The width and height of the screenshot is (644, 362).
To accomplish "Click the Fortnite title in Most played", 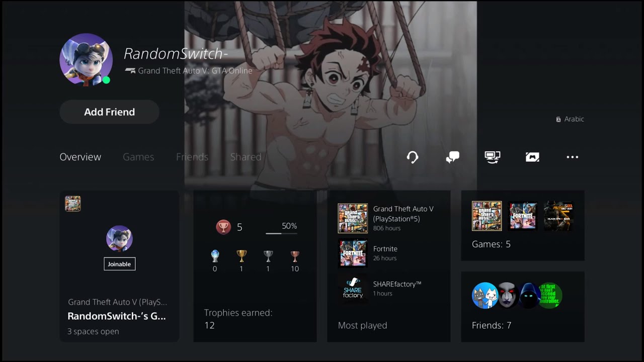I will 385,249.
